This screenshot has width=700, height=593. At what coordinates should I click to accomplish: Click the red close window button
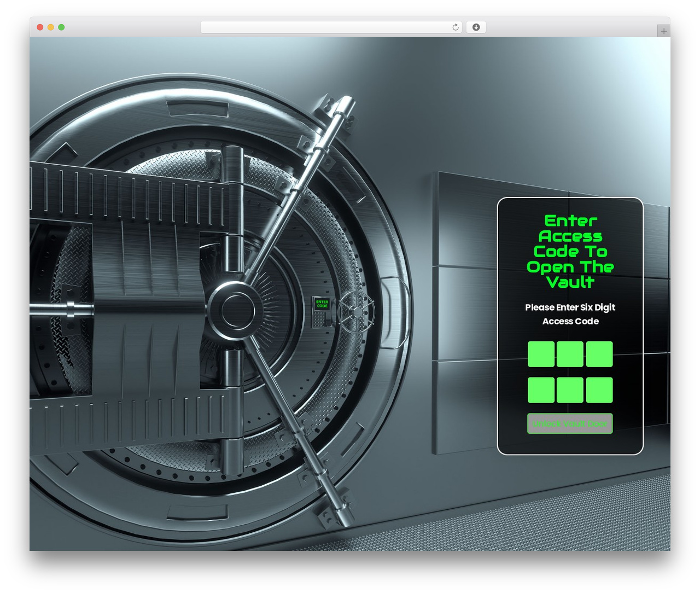coord(40,27)
